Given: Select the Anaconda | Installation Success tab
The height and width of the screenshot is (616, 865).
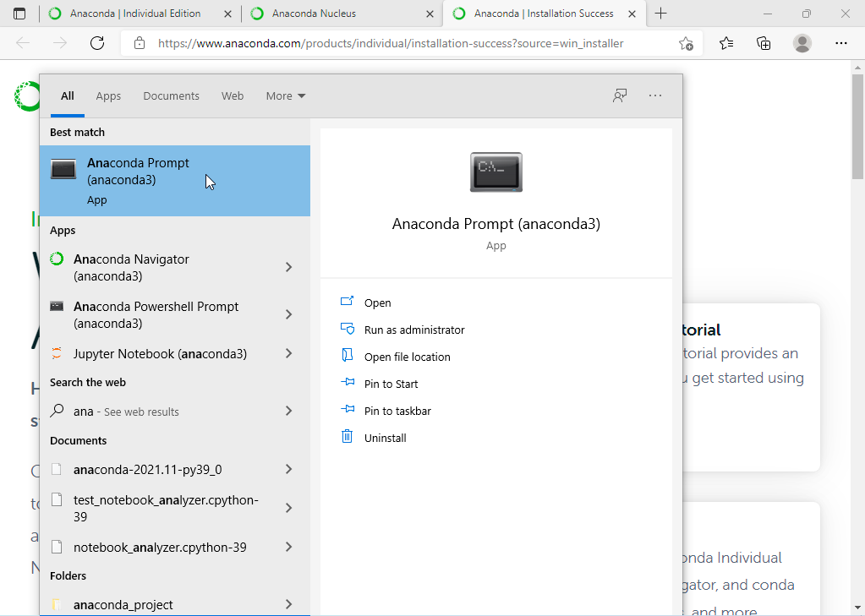Looking at the screenshot, I should click(544, 14).
